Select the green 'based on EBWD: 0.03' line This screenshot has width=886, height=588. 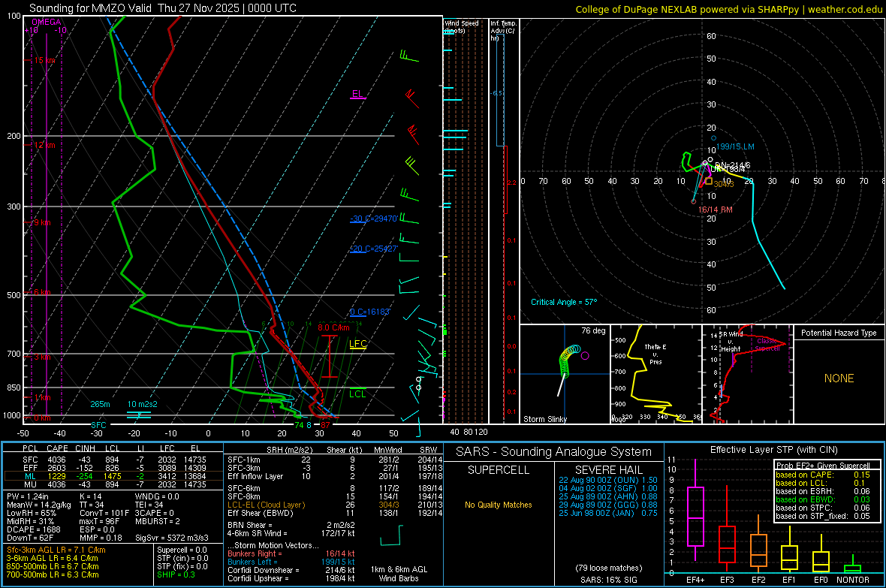[x=823, y=499]
